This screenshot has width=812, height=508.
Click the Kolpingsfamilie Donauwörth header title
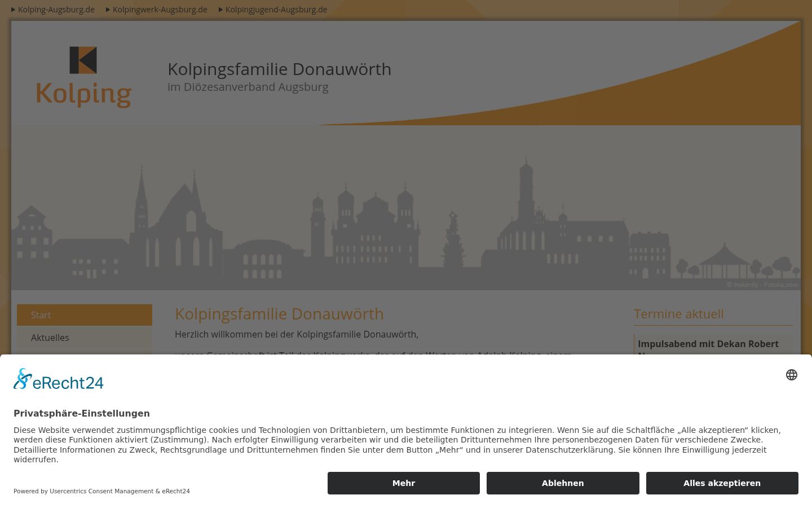tap(279, 69)
